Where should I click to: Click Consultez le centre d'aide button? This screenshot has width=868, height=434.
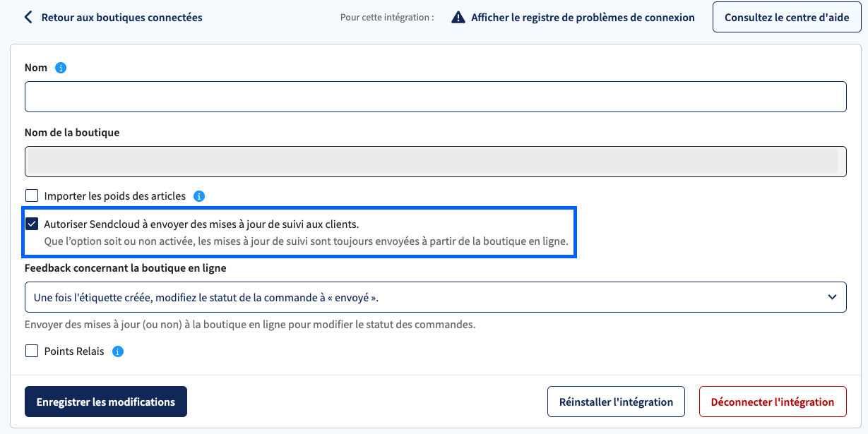click(x=787, y=17)
